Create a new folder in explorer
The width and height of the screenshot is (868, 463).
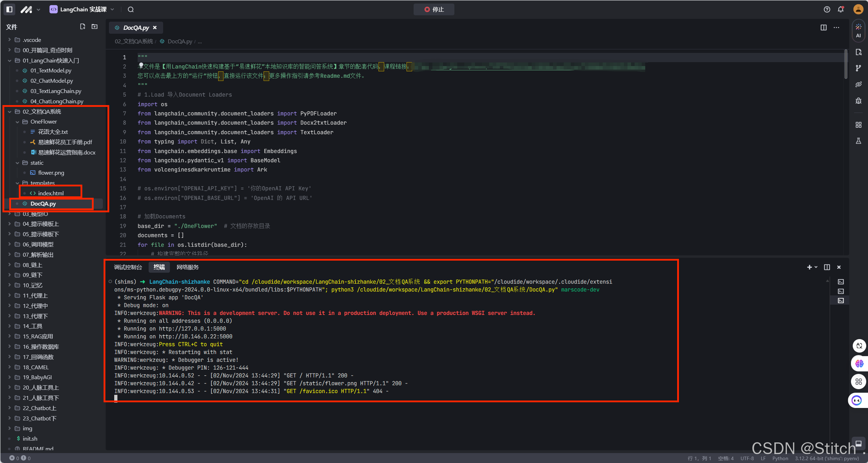(95, 27)
